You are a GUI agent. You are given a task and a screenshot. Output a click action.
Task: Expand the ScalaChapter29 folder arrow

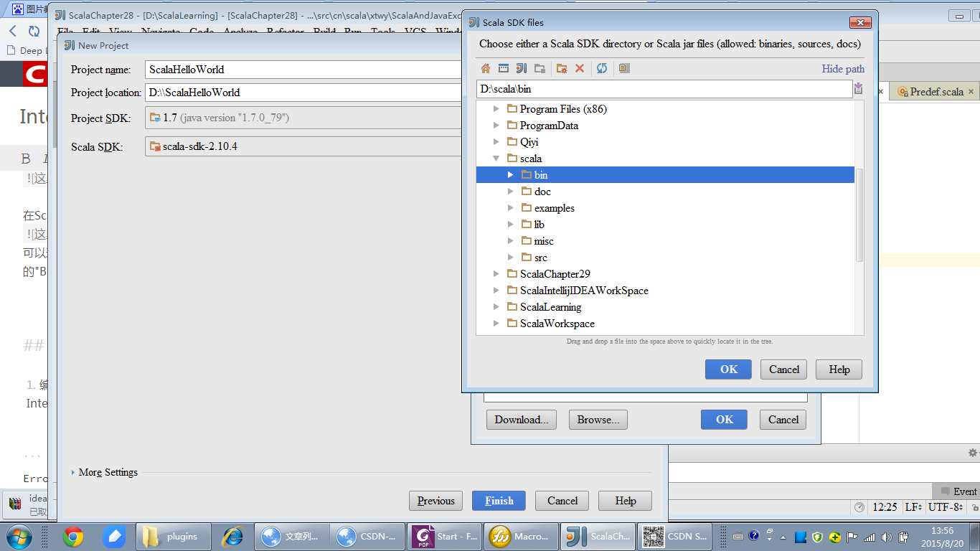[x=496, y=274]
